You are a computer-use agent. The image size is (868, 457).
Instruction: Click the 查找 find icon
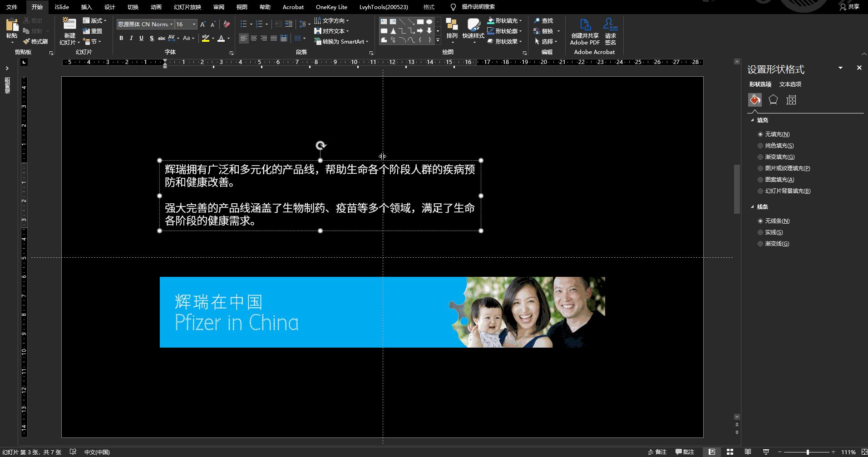coord(544,20)
